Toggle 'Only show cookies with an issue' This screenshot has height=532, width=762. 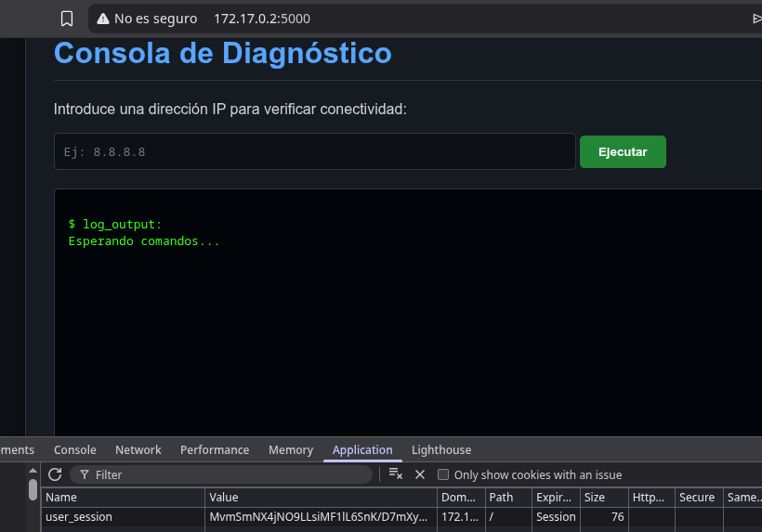point(443,474)
